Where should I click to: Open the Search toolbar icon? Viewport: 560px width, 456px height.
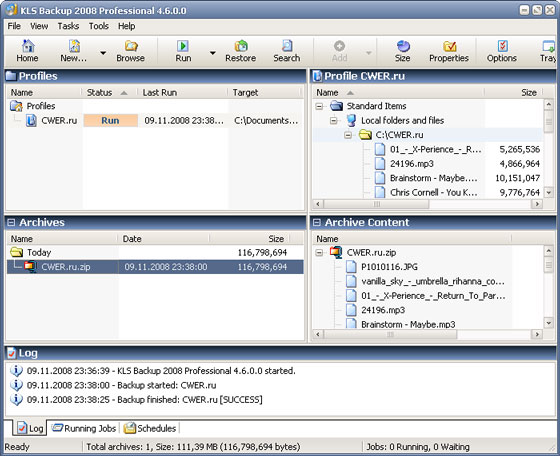click(286, 51)
